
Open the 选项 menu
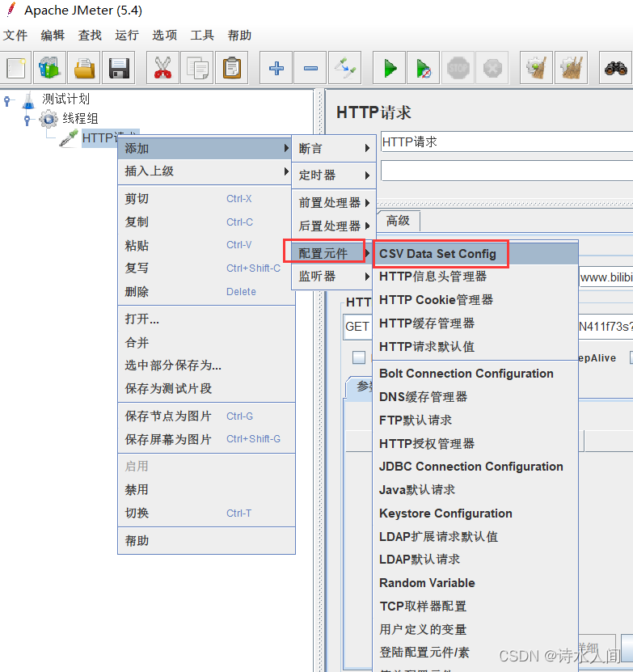pos(164,35)
